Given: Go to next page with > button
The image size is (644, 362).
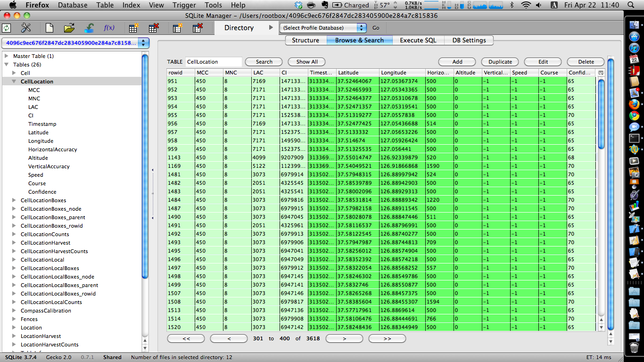Looking at the screenshot, I should click(x=344, y=338).
